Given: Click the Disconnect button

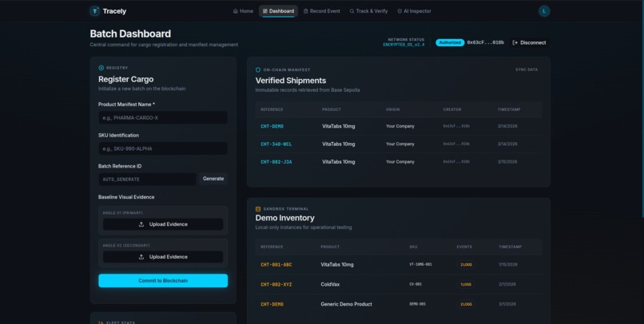Looking at the screenshot, I should [x=530, y=42].
